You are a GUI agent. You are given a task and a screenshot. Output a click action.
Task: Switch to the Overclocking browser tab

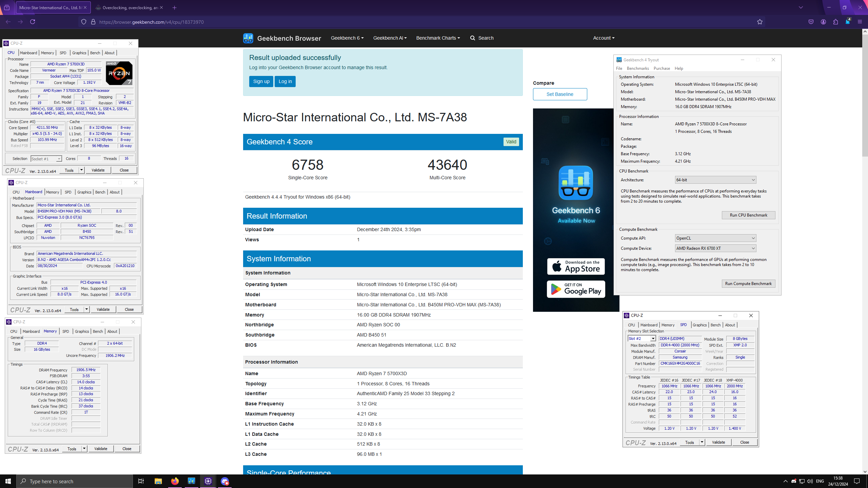click(x=129, y=7)
